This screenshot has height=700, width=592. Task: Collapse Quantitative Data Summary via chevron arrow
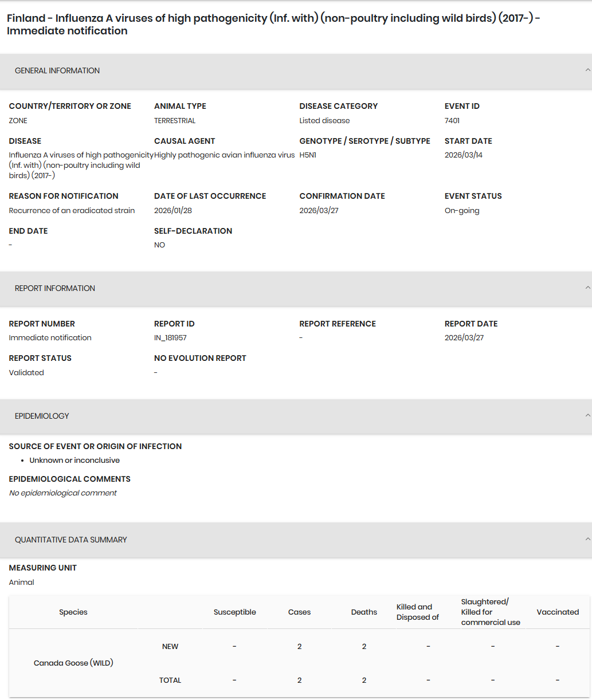(x=587, y=539)
